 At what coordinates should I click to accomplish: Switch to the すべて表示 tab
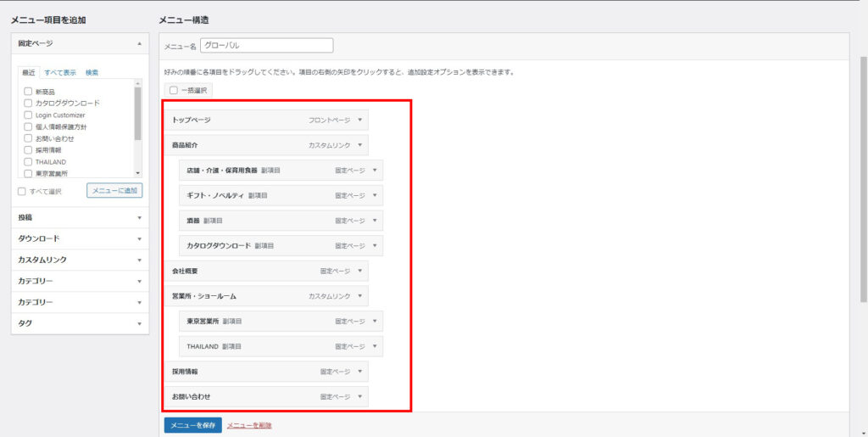click(60, 73)
